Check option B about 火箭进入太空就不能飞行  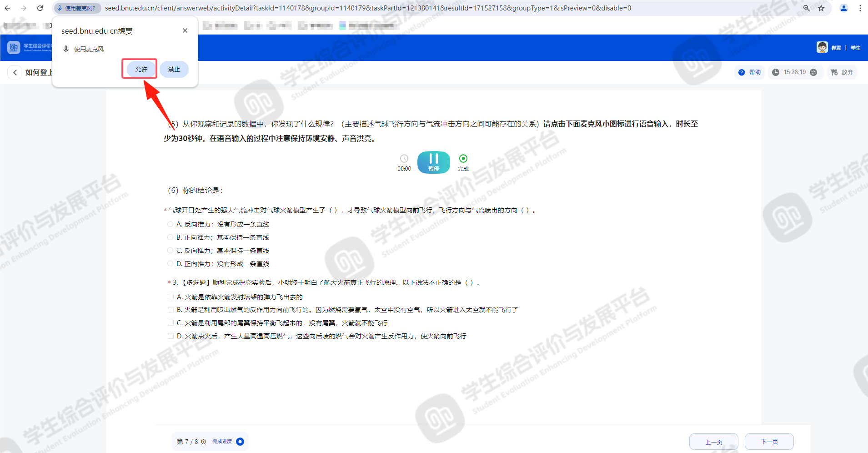click(x=171, y=310)
